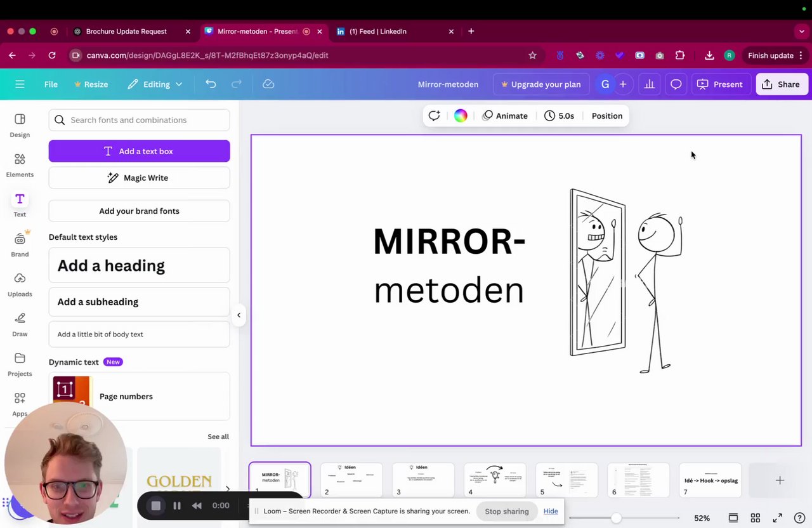The width and height of the screenshot is (812, 528).
Task: Click Upgrade your plan button
Action: 541,84
